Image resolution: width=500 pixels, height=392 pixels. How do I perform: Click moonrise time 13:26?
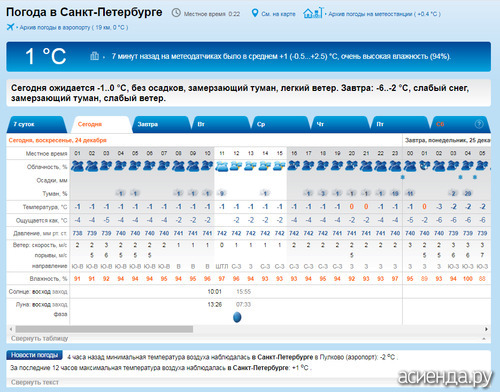click(214, 304)
